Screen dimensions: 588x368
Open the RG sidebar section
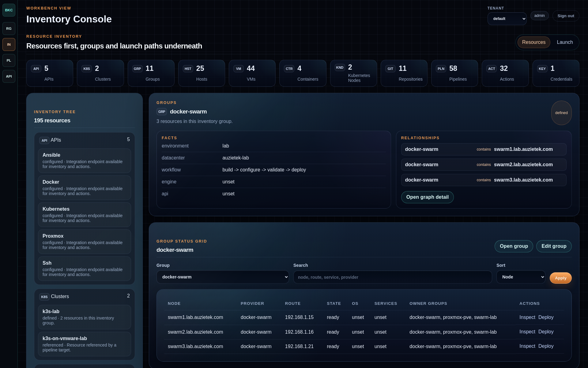9,29
